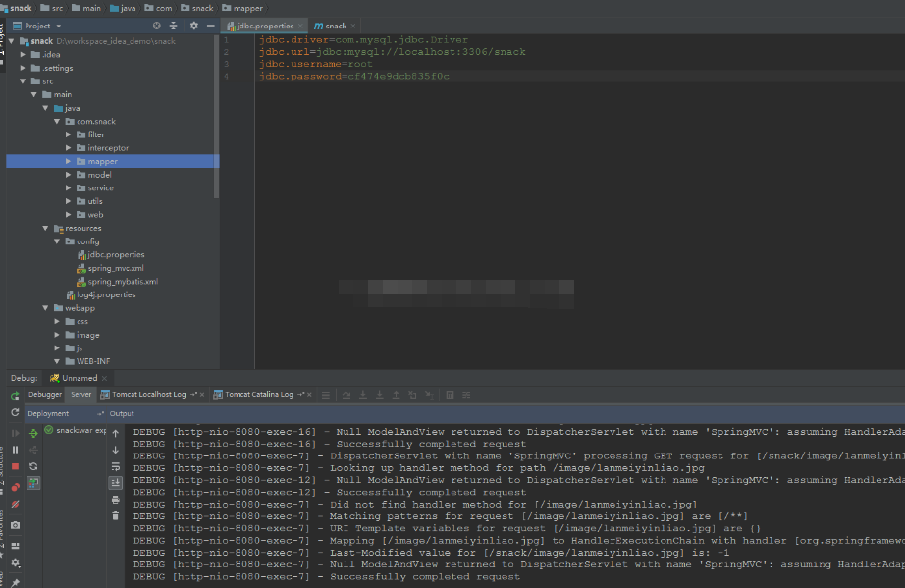Screen dimensions: 905x588
Task: Open Restore Layout icon in debug sidebar
Action: (x=15, y=546)
